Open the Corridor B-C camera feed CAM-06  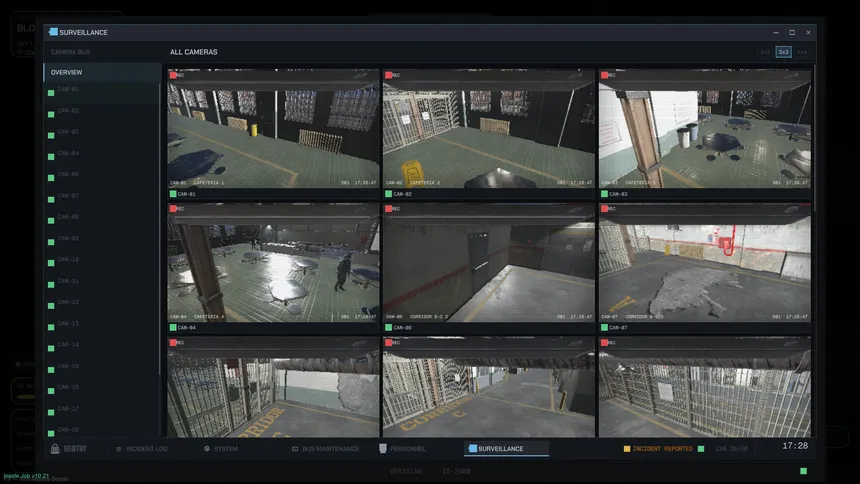tap(489, 263)
